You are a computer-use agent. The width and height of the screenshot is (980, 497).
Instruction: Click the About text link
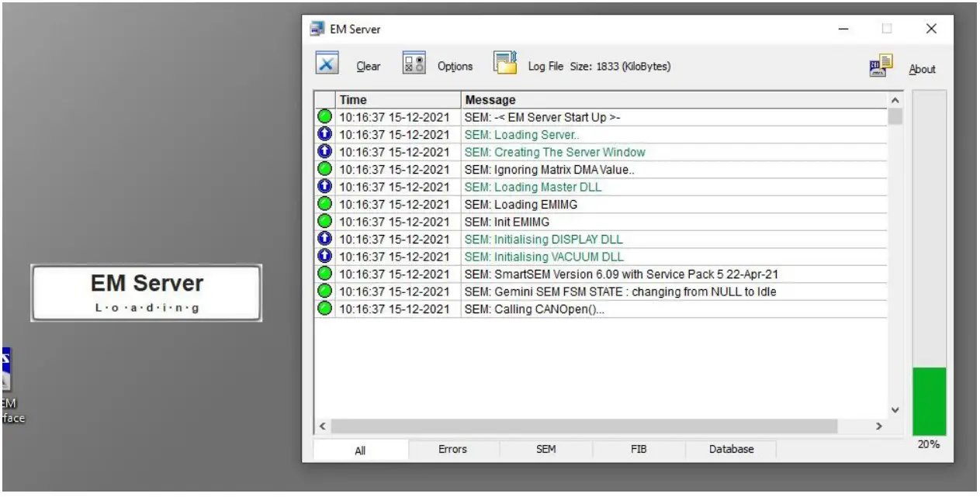coord(922,69)
